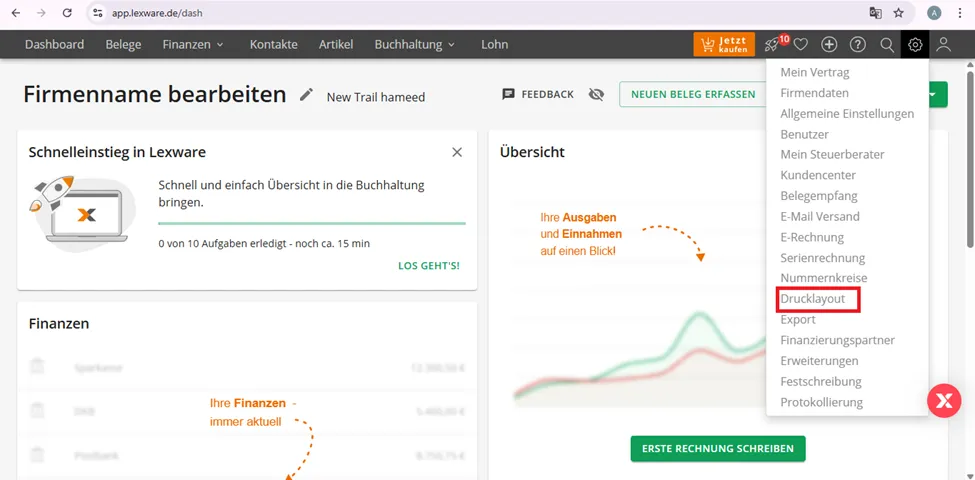Viewport: 975px width, 480px height.
Task: Click the Schnelleinstieg task progress bar
Action: point(312,223)
